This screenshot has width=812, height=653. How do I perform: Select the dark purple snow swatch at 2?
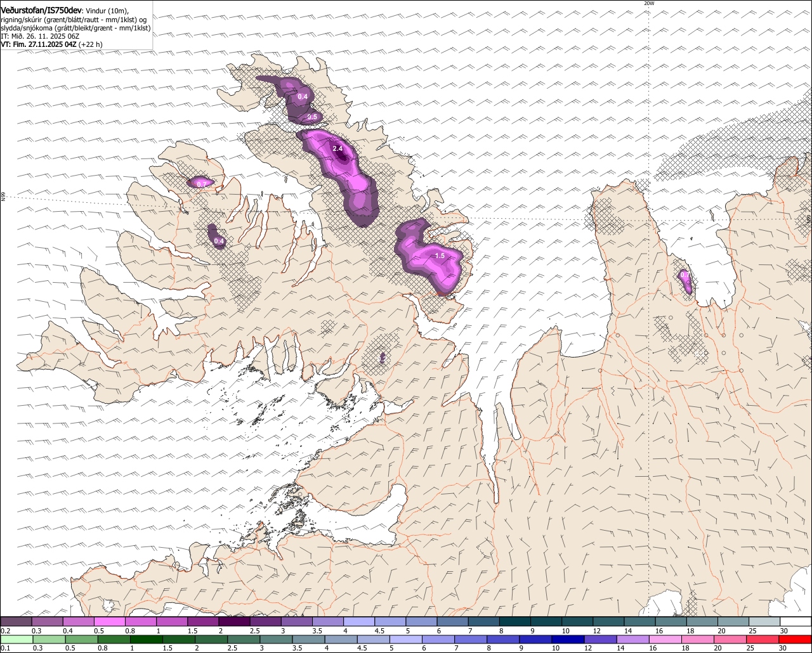click(234, 621)
